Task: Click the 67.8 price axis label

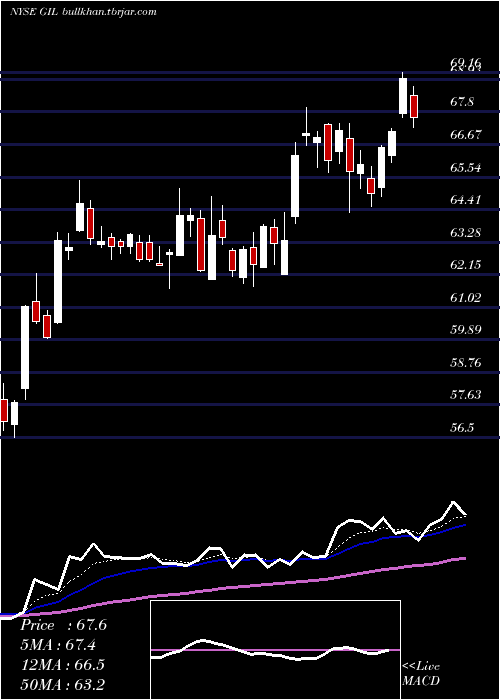Action: coord(462,102)
